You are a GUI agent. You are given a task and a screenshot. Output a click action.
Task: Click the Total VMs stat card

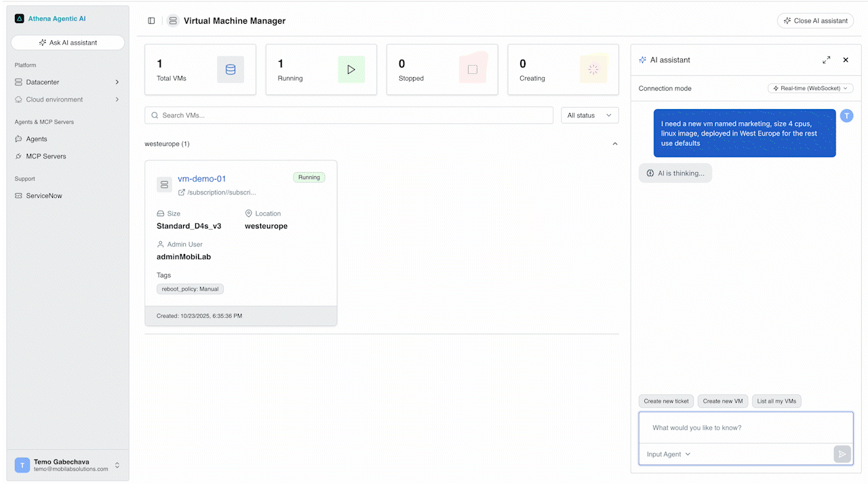tap(200, 69)
